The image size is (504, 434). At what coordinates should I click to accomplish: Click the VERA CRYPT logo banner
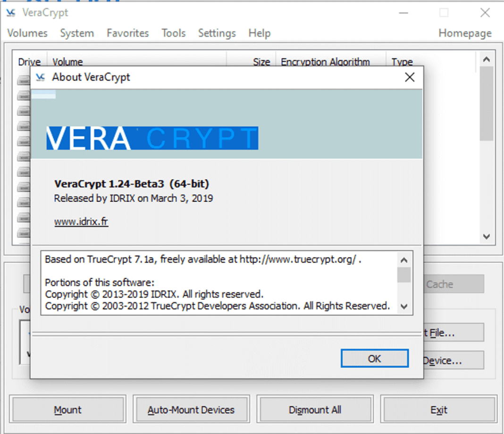pos(152,138)
